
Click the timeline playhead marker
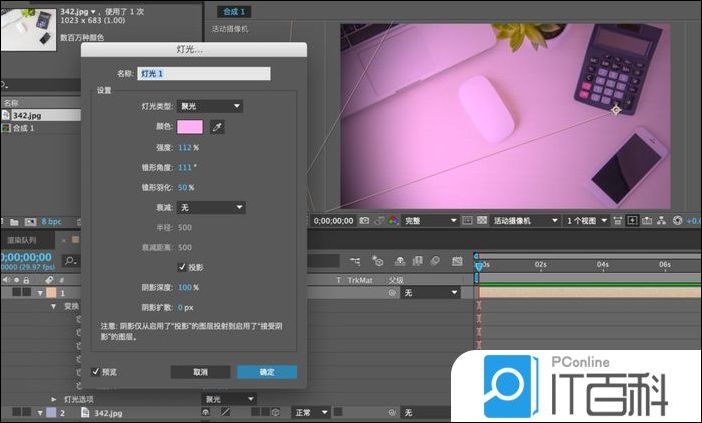[478, 266]
